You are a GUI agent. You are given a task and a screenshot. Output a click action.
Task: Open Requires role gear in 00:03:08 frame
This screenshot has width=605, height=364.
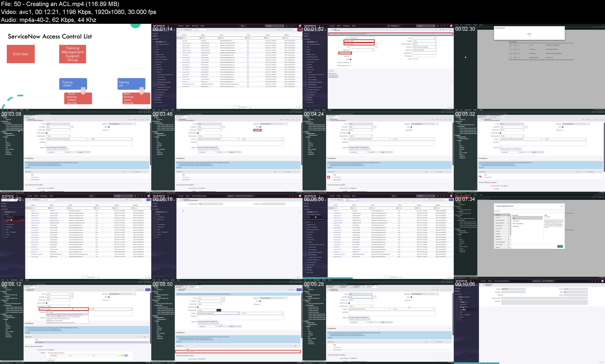[124, 172]
